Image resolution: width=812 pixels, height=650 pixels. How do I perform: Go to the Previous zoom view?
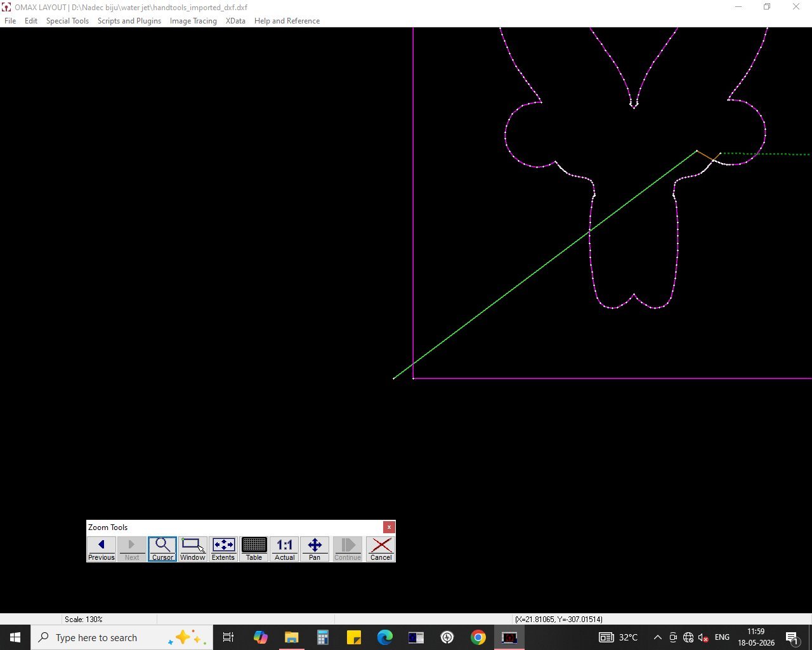(x=101, y=549)
